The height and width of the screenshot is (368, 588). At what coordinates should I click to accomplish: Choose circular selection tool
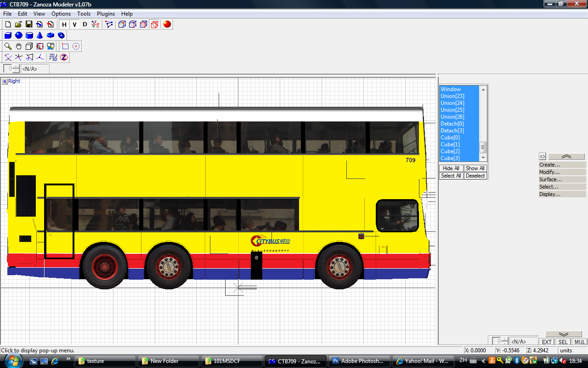(x=76, y=46)
